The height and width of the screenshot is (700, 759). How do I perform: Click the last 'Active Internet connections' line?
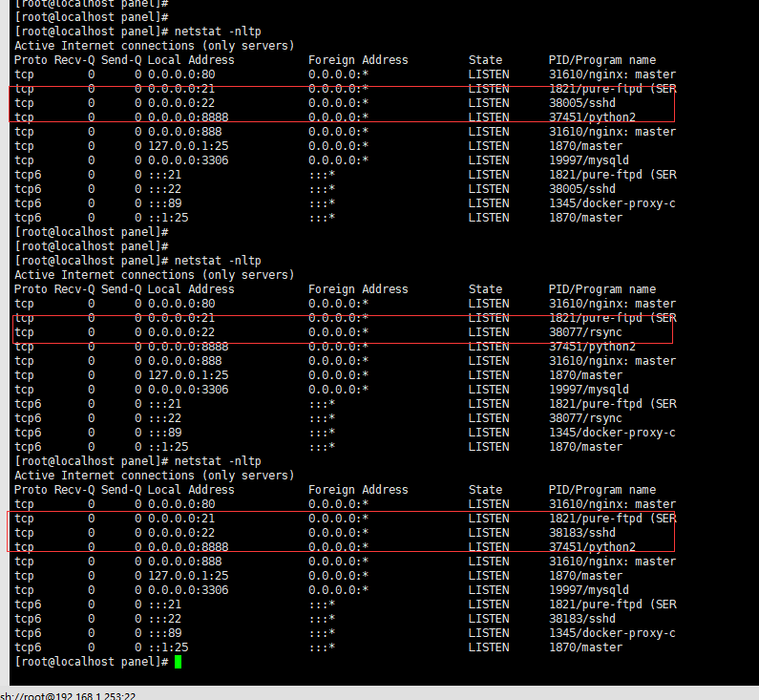[x=155, y=476]
